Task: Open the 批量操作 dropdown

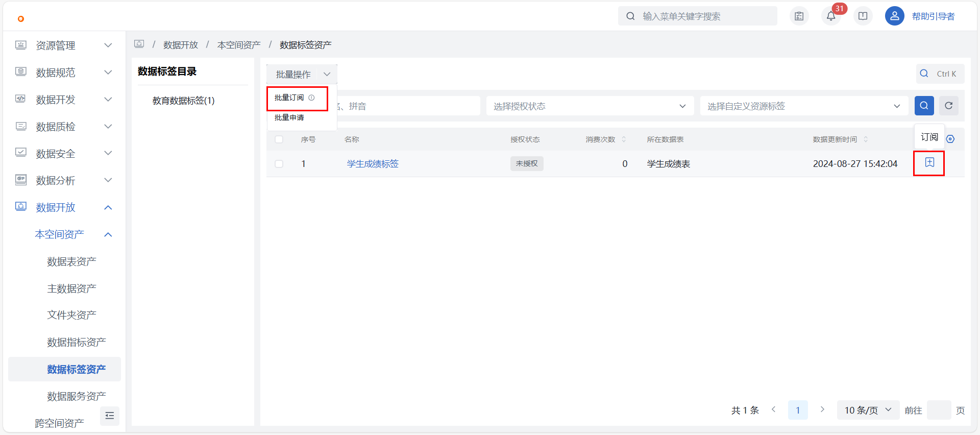Action: click(302, 75)
